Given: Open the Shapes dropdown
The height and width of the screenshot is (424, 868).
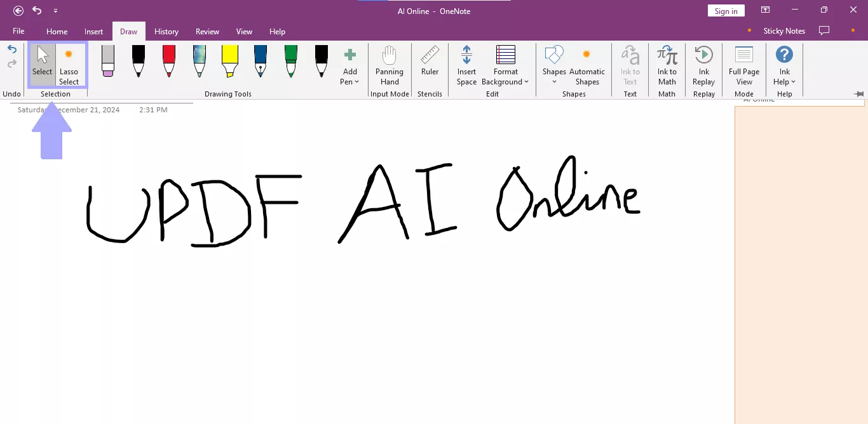Looking at the screenshot, I should coord(553,65).
